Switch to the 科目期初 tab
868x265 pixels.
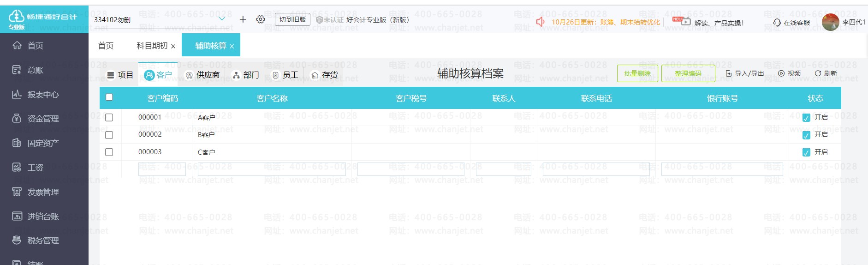tap(152, 46)
